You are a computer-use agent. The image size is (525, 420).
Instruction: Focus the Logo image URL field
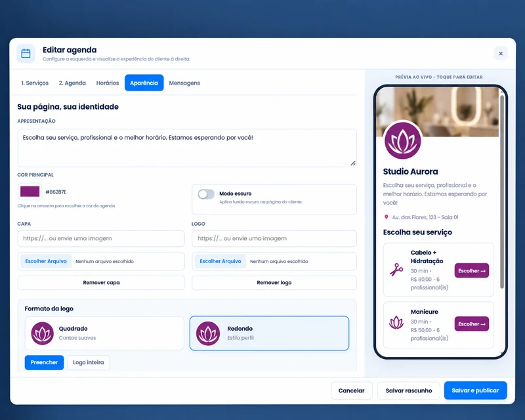274,238
